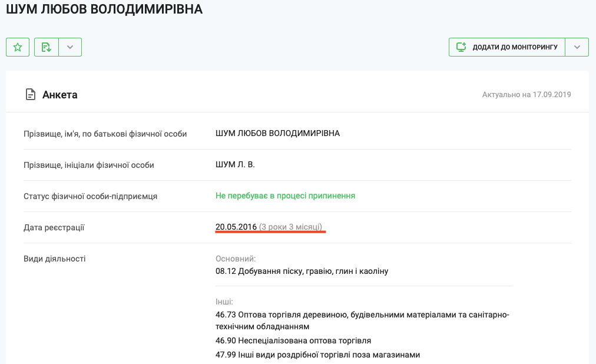Viewport: 596px width, 364px height.
Task: Select activity 46.90 Неспеціалізована оптова торгівля
Action: point(293,340)
